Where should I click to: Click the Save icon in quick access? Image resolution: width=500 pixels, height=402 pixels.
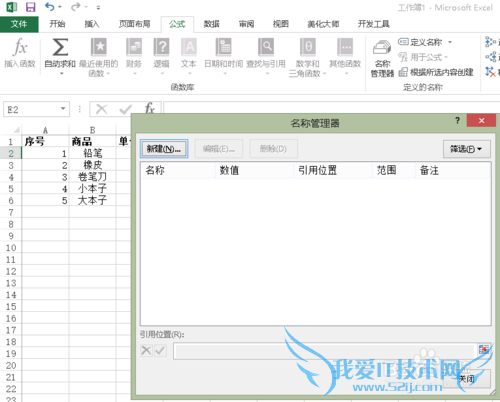[31, 7]
